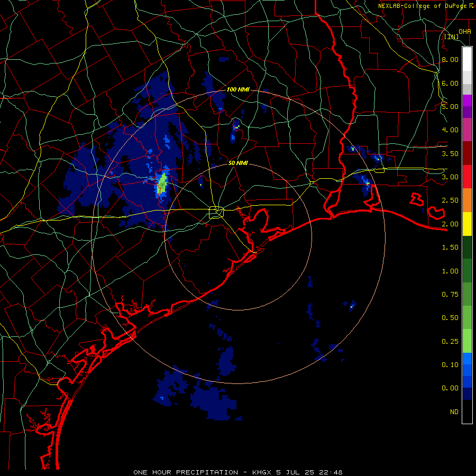Click the "100 NMI" range ring label
Image resolution: width=476 pixels, height=476 pixels.
click(x=238, y=89)
